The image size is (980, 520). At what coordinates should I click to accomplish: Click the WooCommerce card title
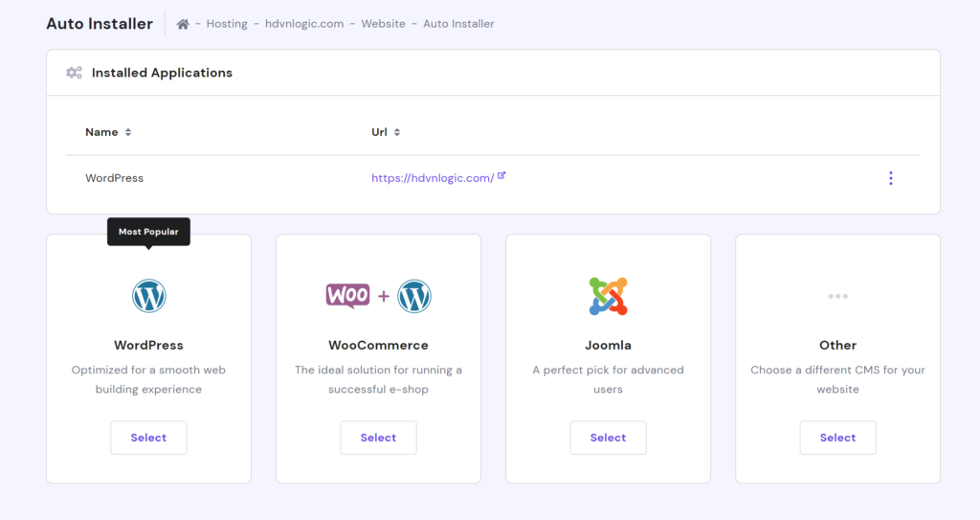point(378,346)
